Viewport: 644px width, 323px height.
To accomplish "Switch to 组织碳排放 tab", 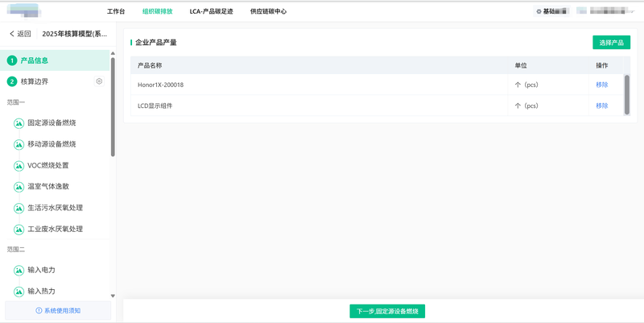I will pyautogui.click(x=157, y=11).
